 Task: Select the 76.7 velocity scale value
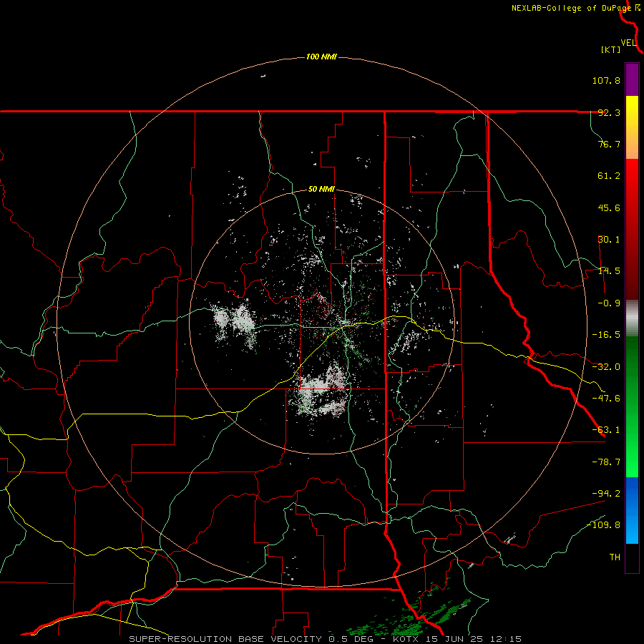tap(609, 144)
